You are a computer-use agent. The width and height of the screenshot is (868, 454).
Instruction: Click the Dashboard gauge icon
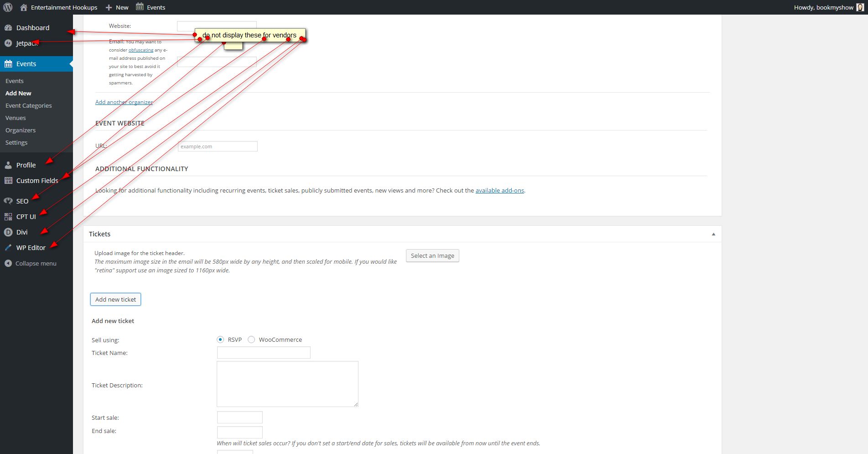click(8, 28)
